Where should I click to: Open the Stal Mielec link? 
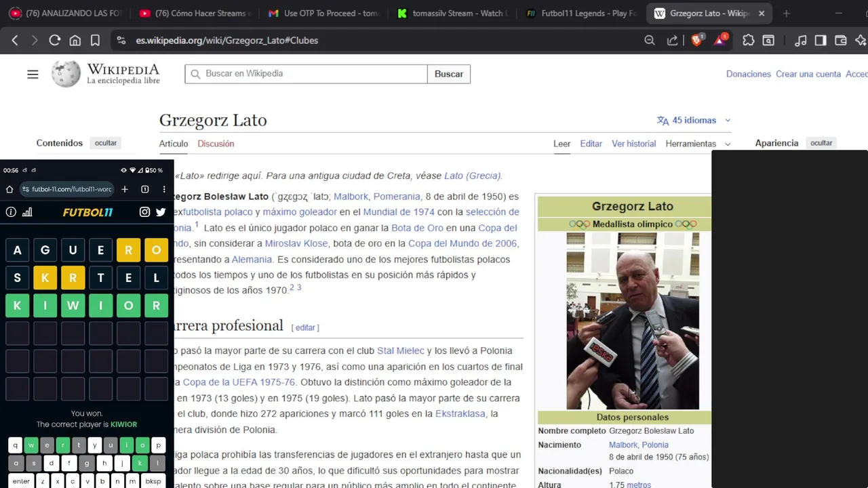tap(401, 350)
